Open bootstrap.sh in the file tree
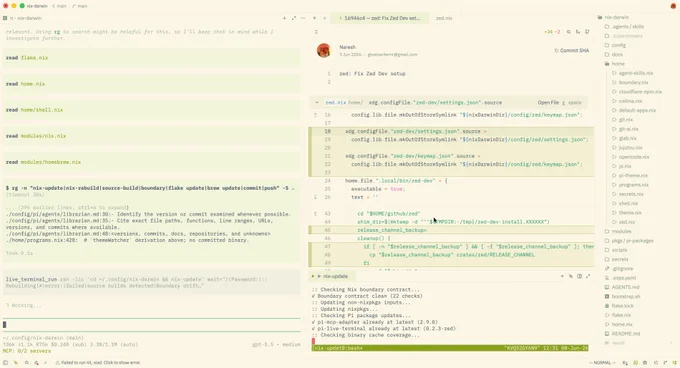680x368 pixels. tap(622, 296)
